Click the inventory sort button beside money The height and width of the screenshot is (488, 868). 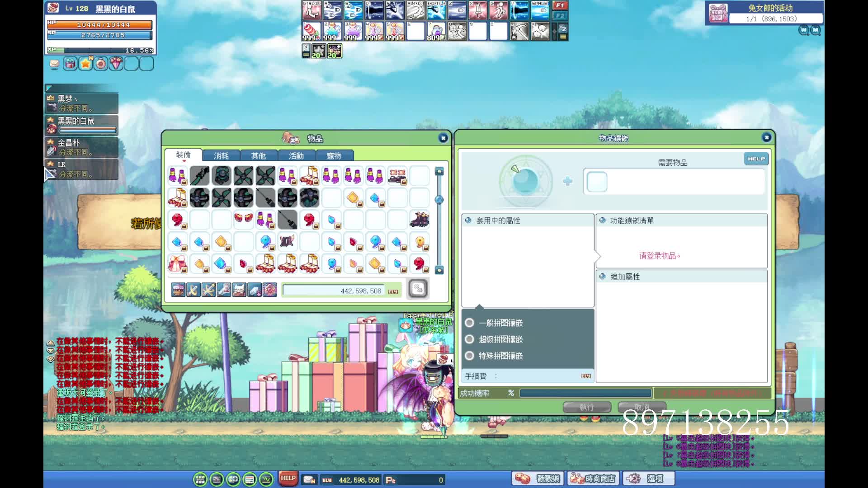pyautogui.click(x=418, y=288)
